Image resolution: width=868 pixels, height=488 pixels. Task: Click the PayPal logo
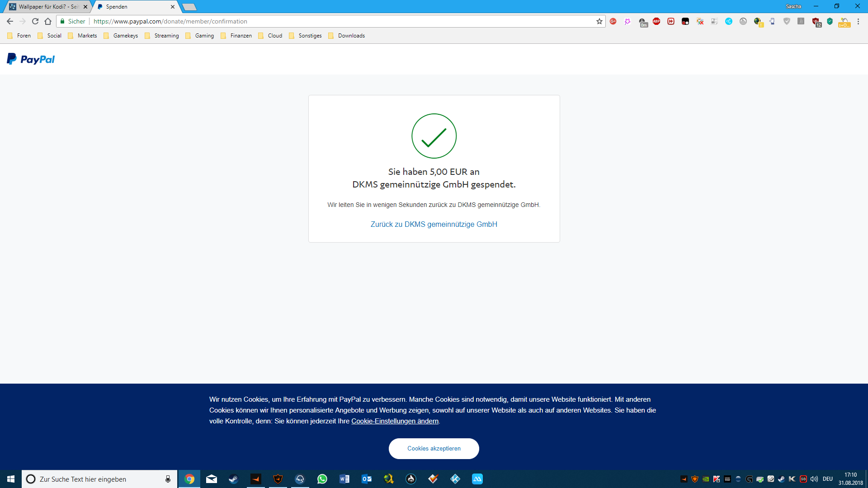pos(31,59)
